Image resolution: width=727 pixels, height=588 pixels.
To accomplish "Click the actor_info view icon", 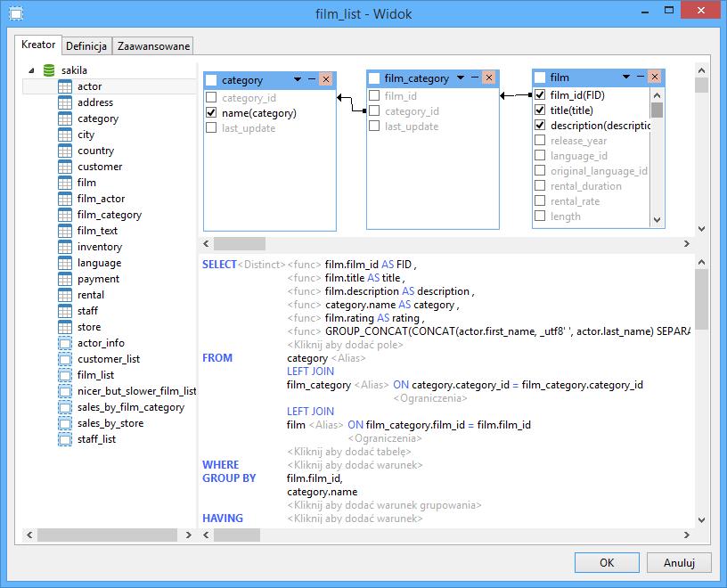I will pos(65,343).
